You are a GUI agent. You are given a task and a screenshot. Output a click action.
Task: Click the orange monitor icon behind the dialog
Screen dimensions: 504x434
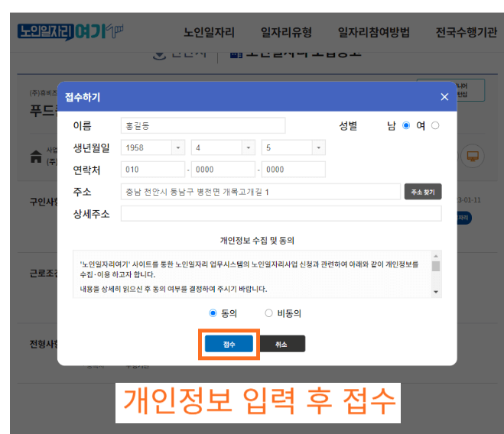[473, 156]
